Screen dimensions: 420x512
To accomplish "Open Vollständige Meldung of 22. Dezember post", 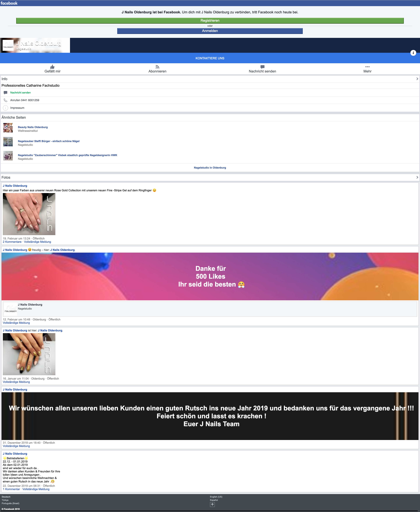I will pyautogui.click(x=36, y=489).
